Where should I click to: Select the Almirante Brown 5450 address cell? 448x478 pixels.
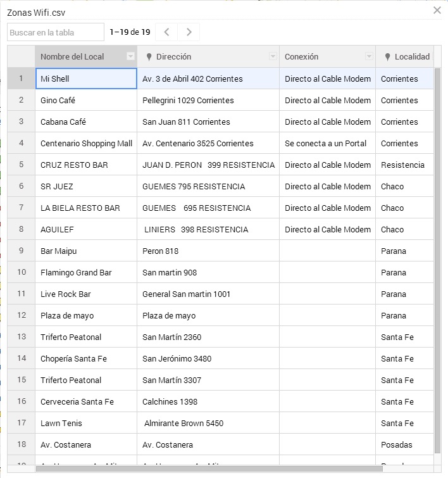tap(208, 423)
